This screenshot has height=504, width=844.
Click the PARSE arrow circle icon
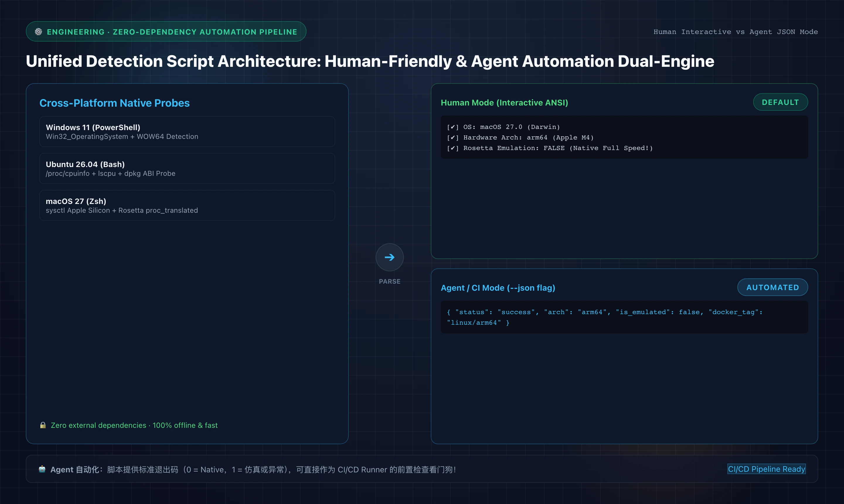[389, 257]
